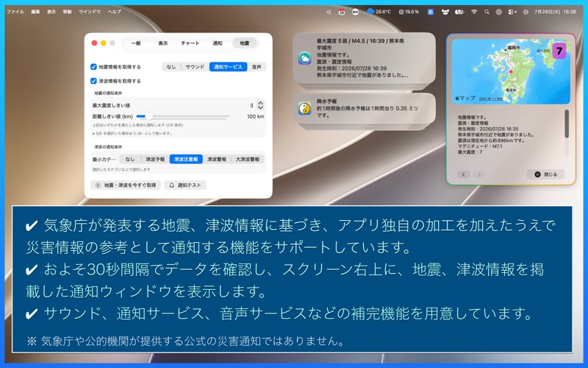Open the bear-face menu bar icon
Image resolution: width=588 pixels, height=368 pixels.
click(445, 12)
